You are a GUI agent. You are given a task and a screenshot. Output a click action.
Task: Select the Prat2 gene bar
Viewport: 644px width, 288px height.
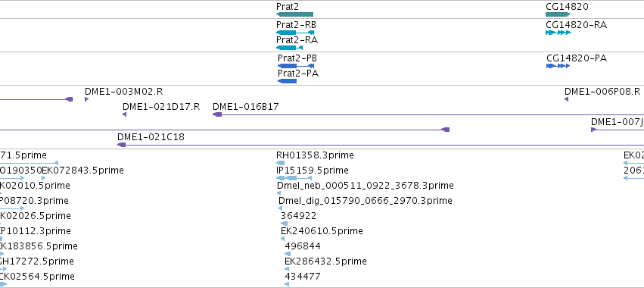[294, 14]
